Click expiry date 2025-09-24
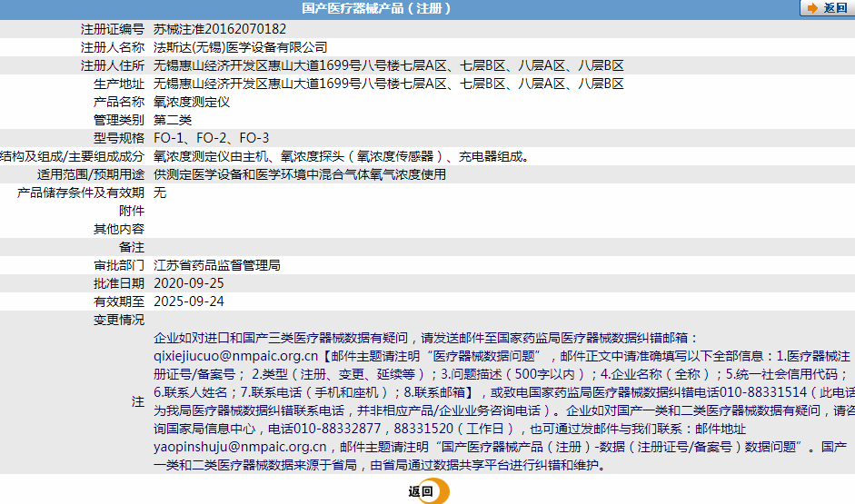Image resolution: width=855 pixels, height=504 pixels. (x=189, y=301)
